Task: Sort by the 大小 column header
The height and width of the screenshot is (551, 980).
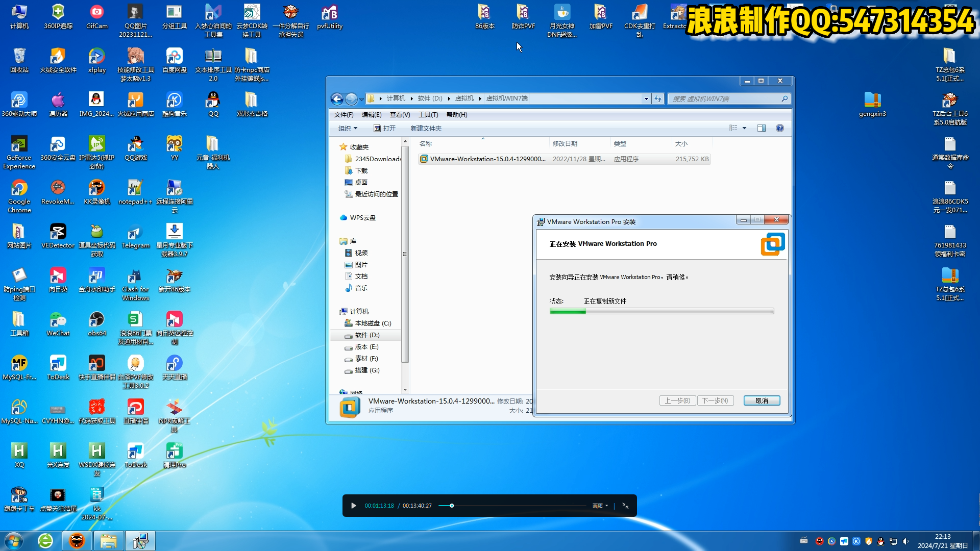Action: tap(691, 144)
